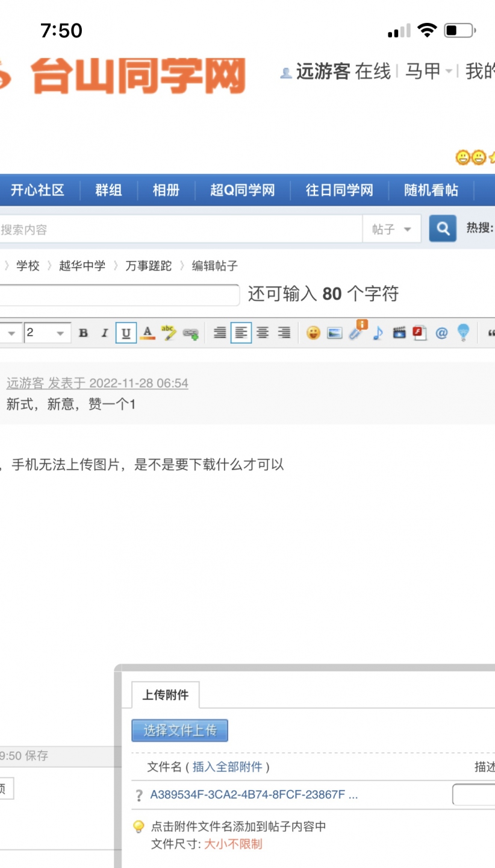Expand the 帖子 search type dropdown
Image resolution: width=495 pixels, height=868 pixels.
(x=391, y=230)
